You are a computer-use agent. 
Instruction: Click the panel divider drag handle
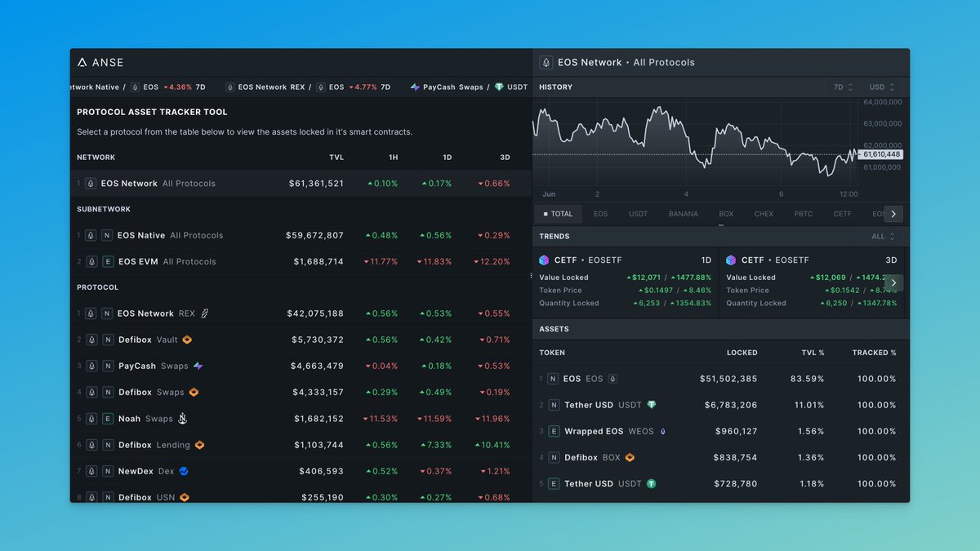pyautogui.click(x=532, y=277)
